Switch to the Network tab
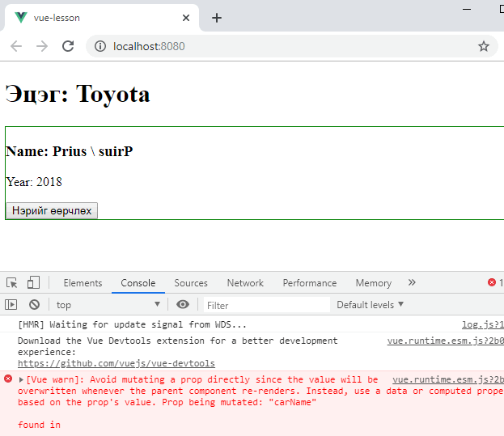 click(x=245, y=283)
